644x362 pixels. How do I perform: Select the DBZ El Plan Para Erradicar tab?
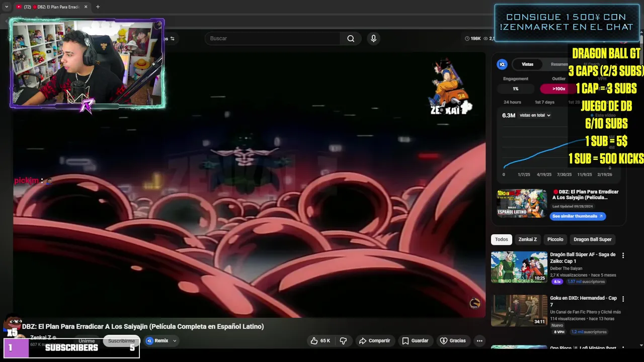point(52,7)
